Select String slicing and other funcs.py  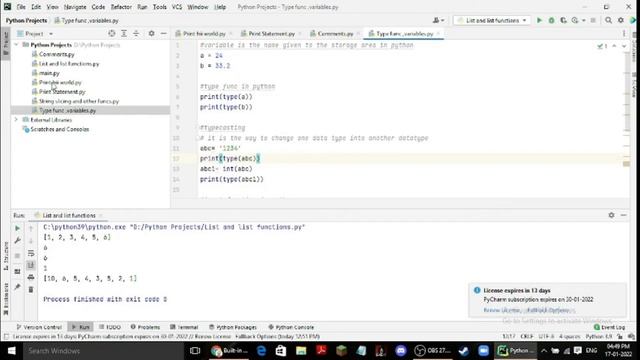[78, 101]
